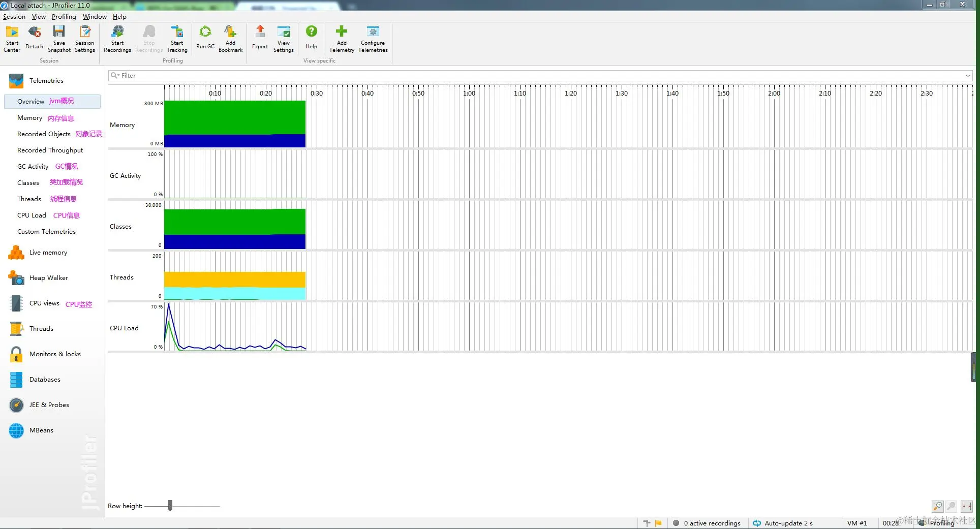Image resolution: width=980 pixels, height=529 pixels.
Task: Click Start Tracking tool
Action: (177, 39)
